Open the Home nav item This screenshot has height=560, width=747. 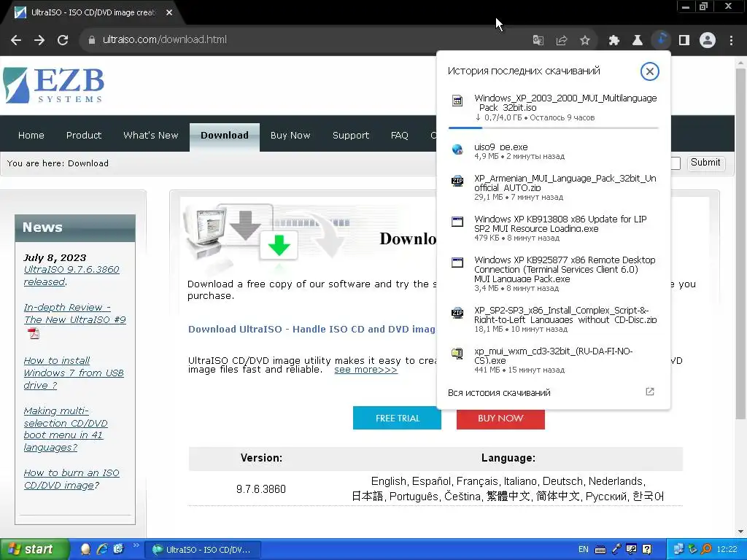click(x=31, y=135)
